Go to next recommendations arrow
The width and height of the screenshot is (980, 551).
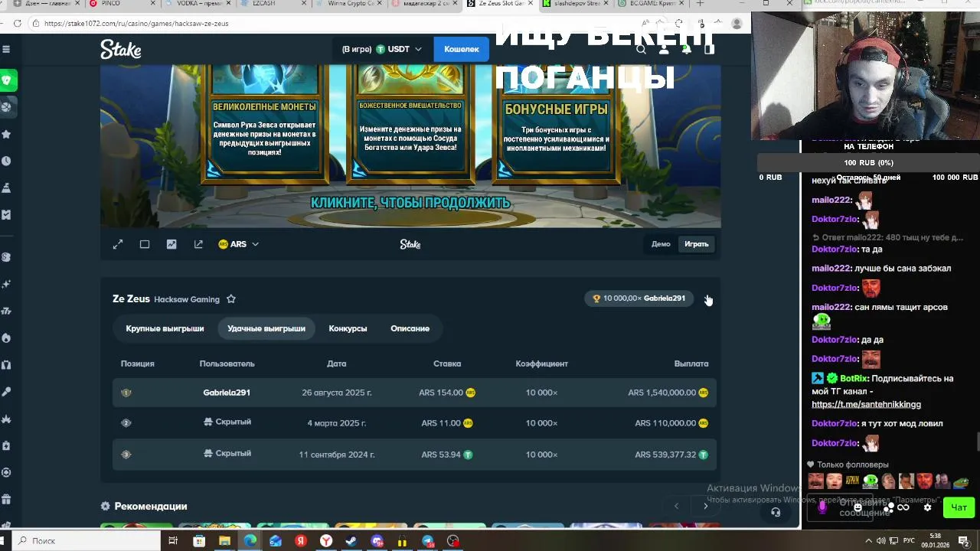[705, 506]
